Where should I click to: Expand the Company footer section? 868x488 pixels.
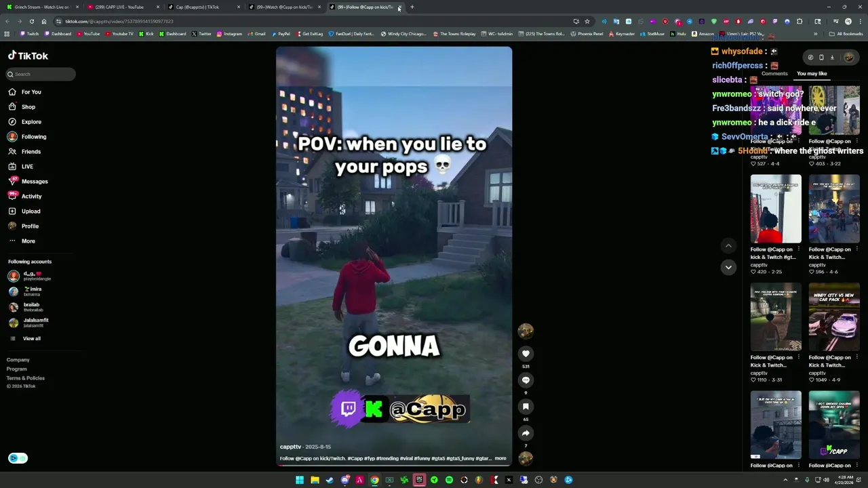click(18, 360)
